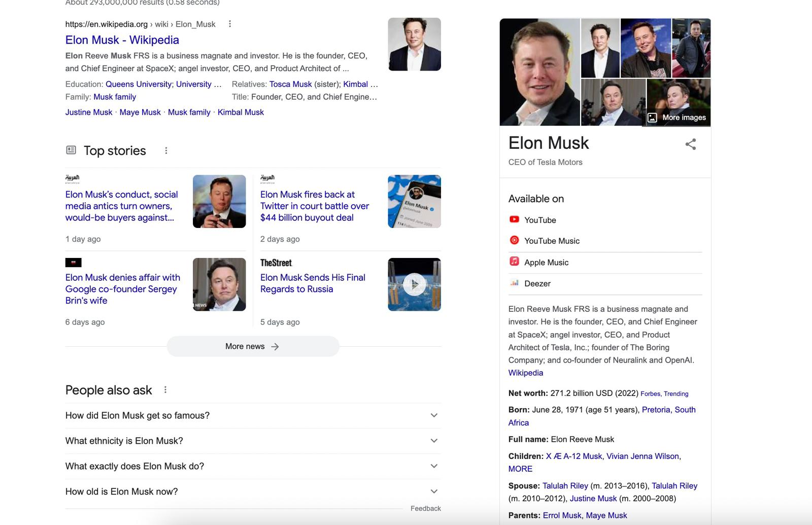Open thumbnail of Musk looking at phone
The image size is (812, 525).
pos(219,202)
